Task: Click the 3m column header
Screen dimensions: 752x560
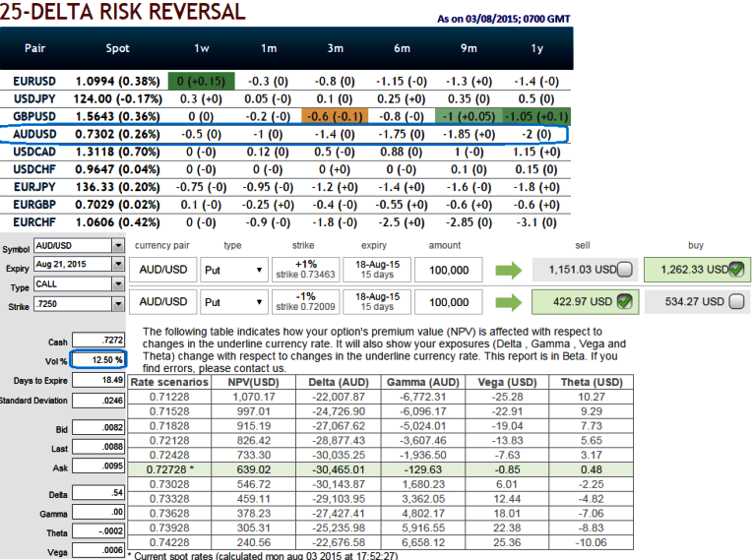Action: click(x=336, y=48)
